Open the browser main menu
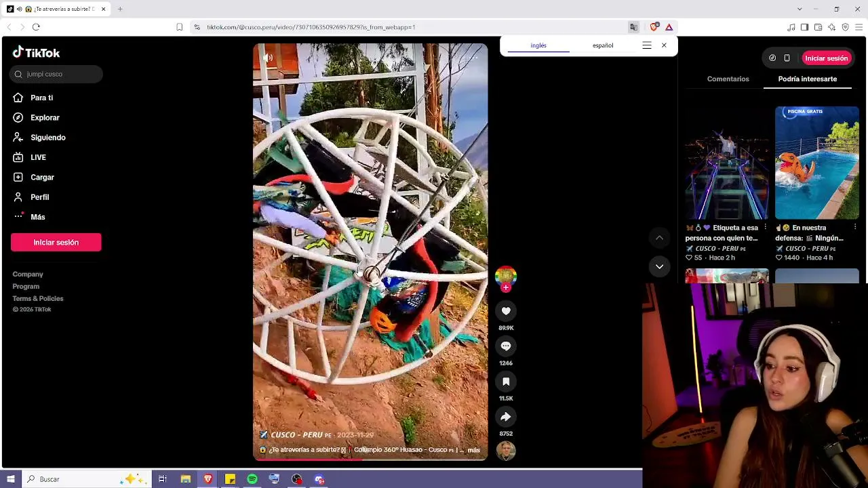Viewport: 868px width, 488px height. pos(859,27)
